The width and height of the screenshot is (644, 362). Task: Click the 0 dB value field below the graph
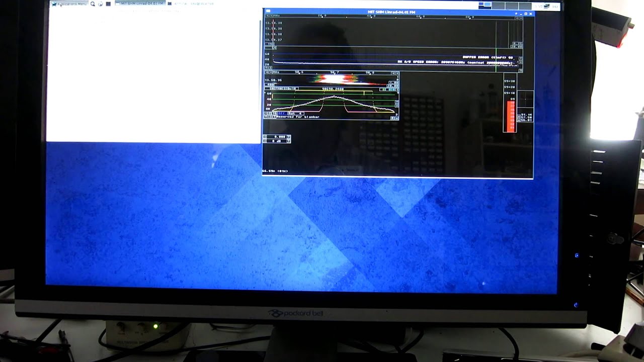[277, 141]
